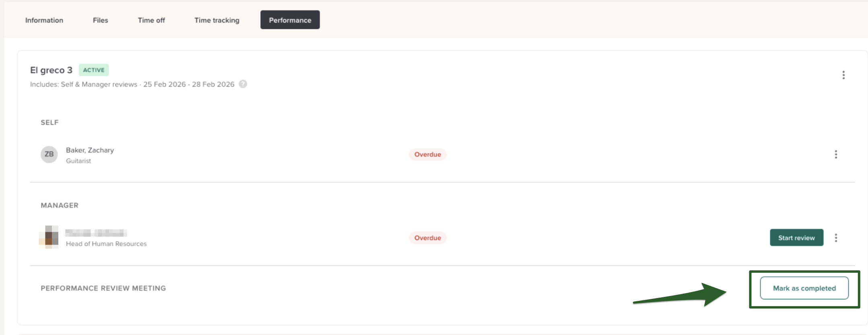Image resolution: width=868 pixels, height=335 pixels.
Task: Open the three-dot menu for Zachary Baker's self review
Action: pyautogui.click(x=836, y=155)
